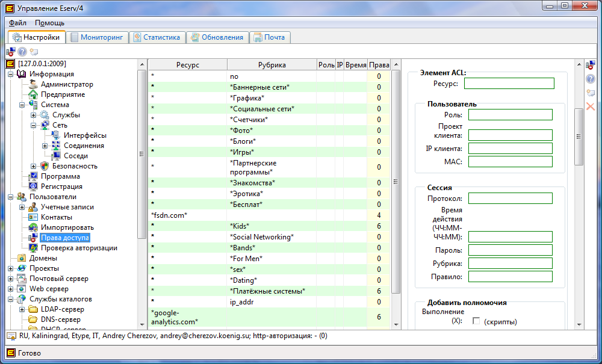Focus the Ресурс input field
Screen dimensions: 602x364
tap(509, 83)
